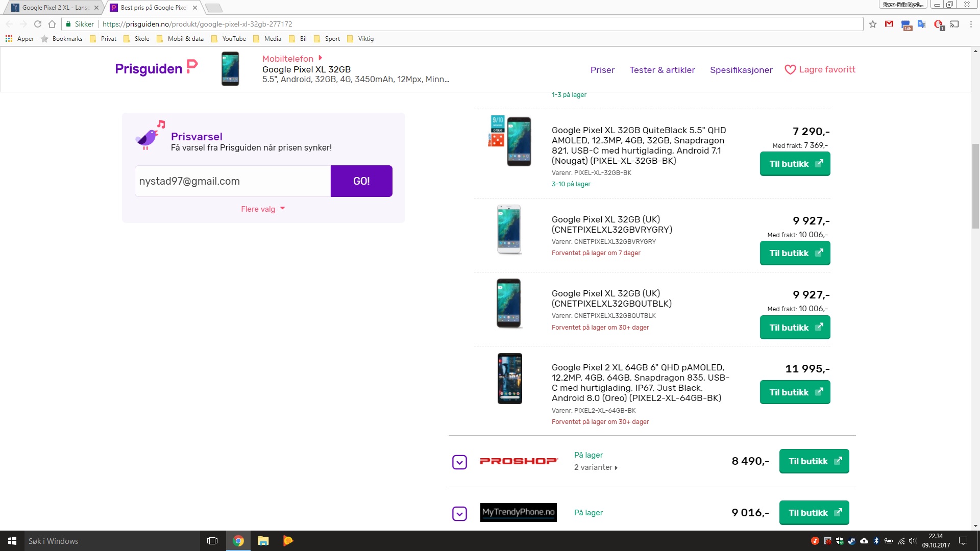Close the Google Pixel 2 XL tab
The height and width of the screenshot is (551, 980).
tap(96, 8)
